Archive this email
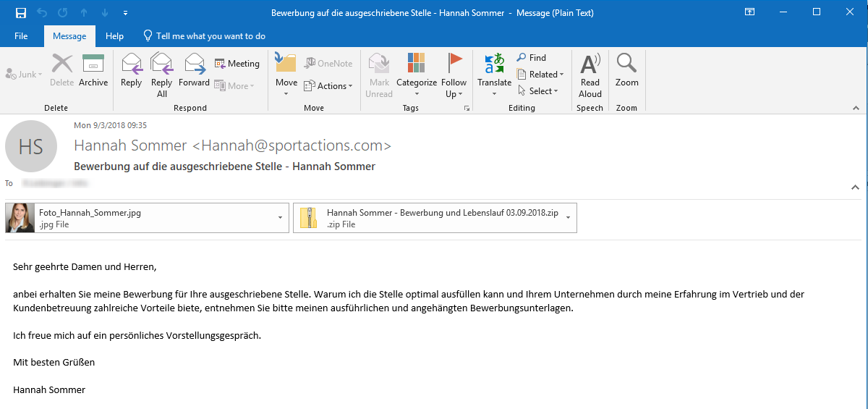Image resolution: width=868 pixels, height=409 pixels. point(93,70)
